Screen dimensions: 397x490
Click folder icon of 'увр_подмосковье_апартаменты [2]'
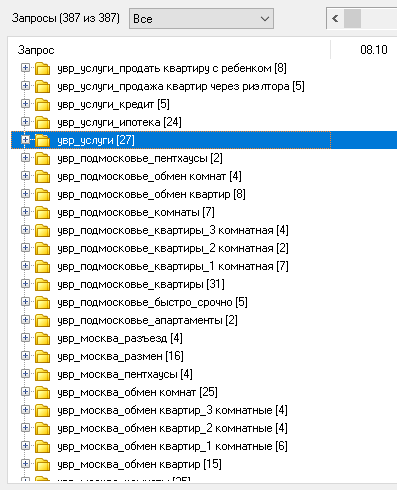[42, 320]
